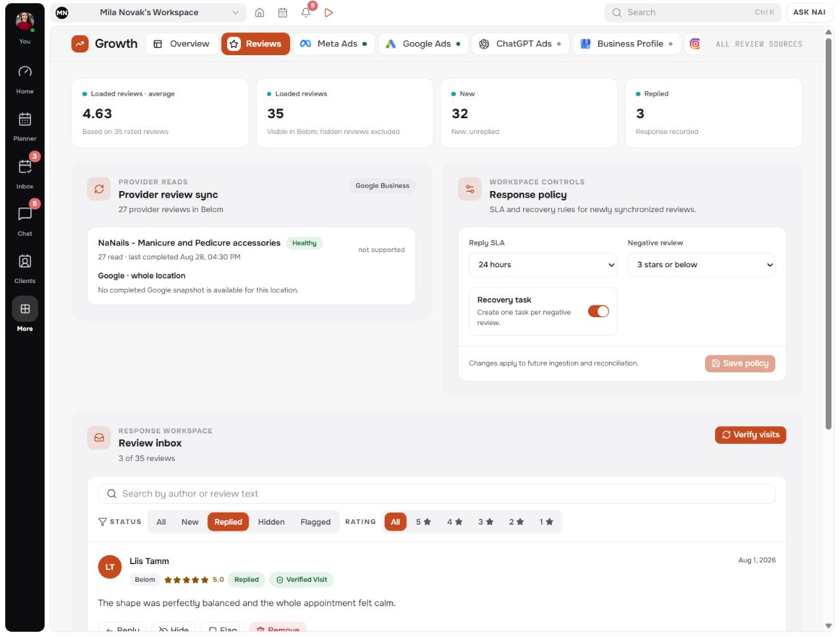Filter reviews by status Flagged
The image size is (840, 637).
[x=316, y=522]
